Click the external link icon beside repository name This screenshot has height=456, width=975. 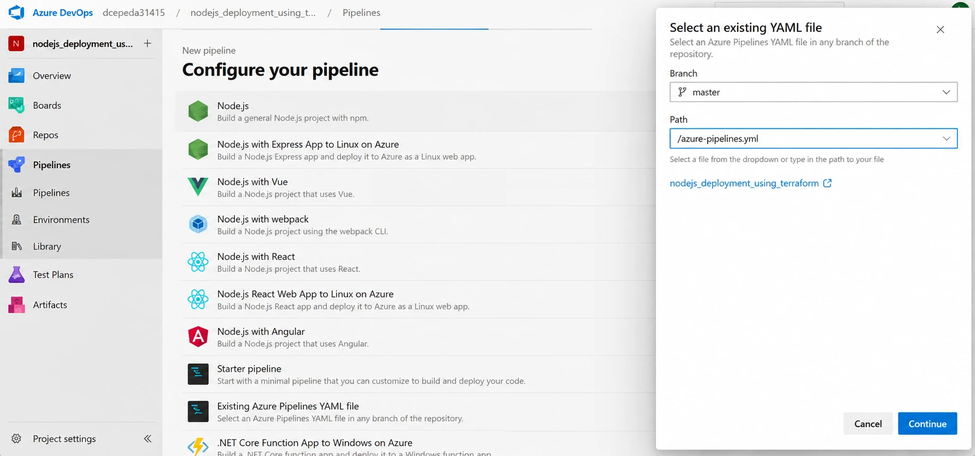coord(827,184)
